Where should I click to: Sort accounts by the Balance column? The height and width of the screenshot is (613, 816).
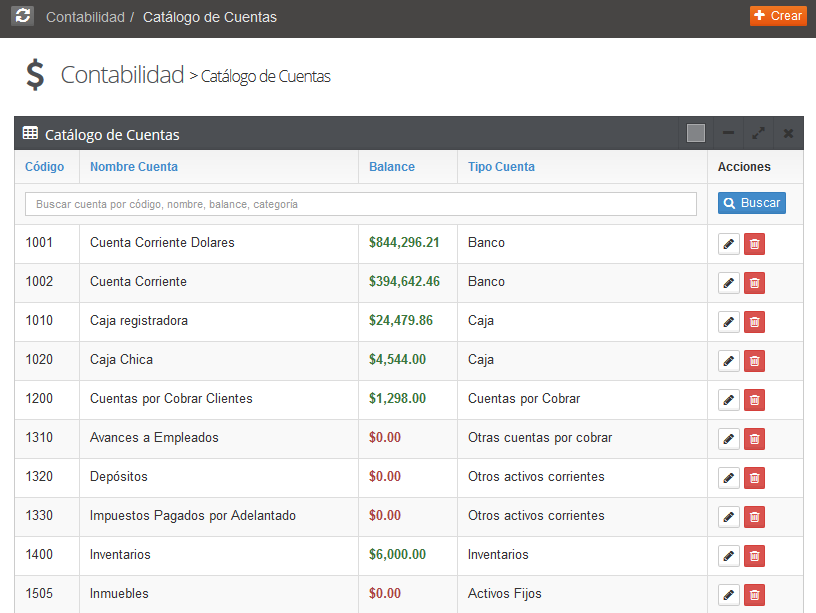coord(392,166)
